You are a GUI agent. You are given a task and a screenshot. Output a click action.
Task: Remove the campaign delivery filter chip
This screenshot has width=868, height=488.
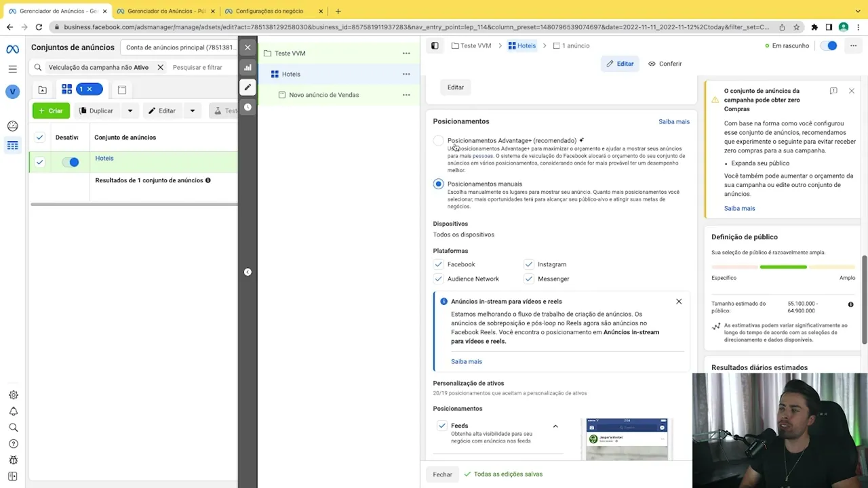tap(160, 67)
